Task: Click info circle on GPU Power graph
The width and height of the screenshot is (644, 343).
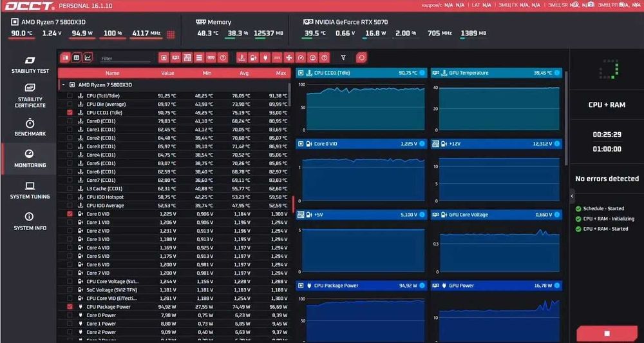Action: point(557,286)
